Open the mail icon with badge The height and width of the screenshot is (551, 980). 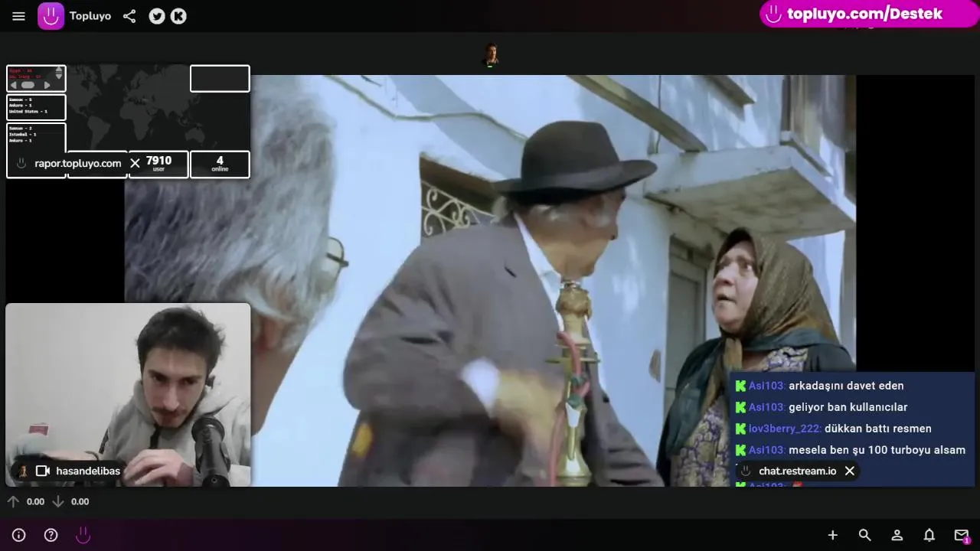[962, 535]
